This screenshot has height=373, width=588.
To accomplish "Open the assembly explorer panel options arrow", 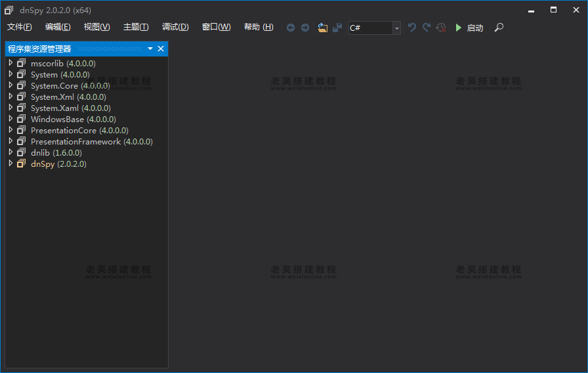I will pyautogui.click(x=150, y=49).
